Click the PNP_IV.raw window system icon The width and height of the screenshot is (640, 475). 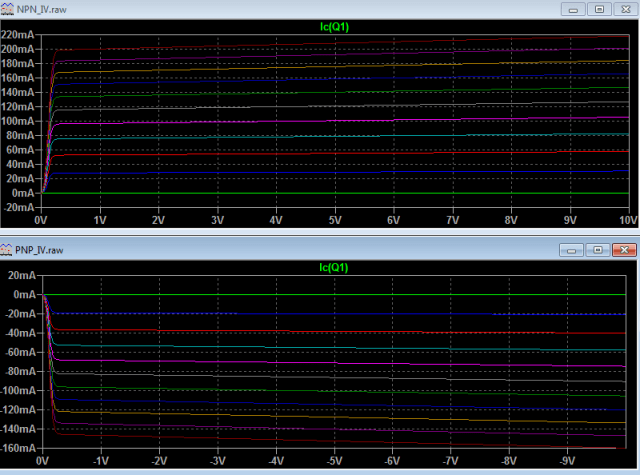9,248
